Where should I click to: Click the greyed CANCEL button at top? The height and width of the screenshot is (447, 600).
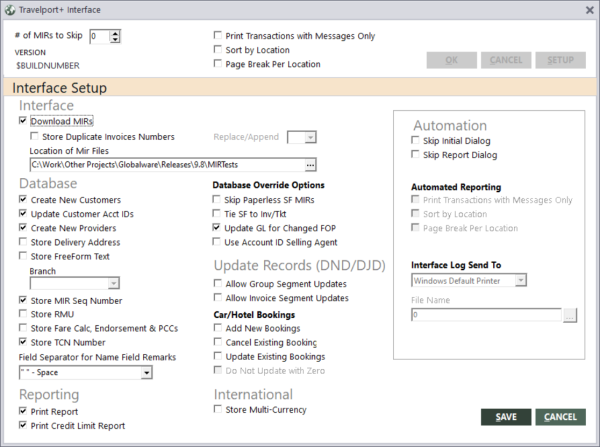pyautogui.click(x=506, y=60)
